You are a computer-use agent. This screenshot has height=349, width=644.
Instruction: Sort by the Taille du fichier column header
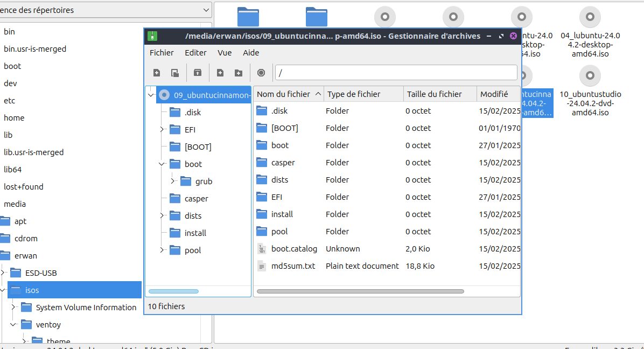coord(440,94)
